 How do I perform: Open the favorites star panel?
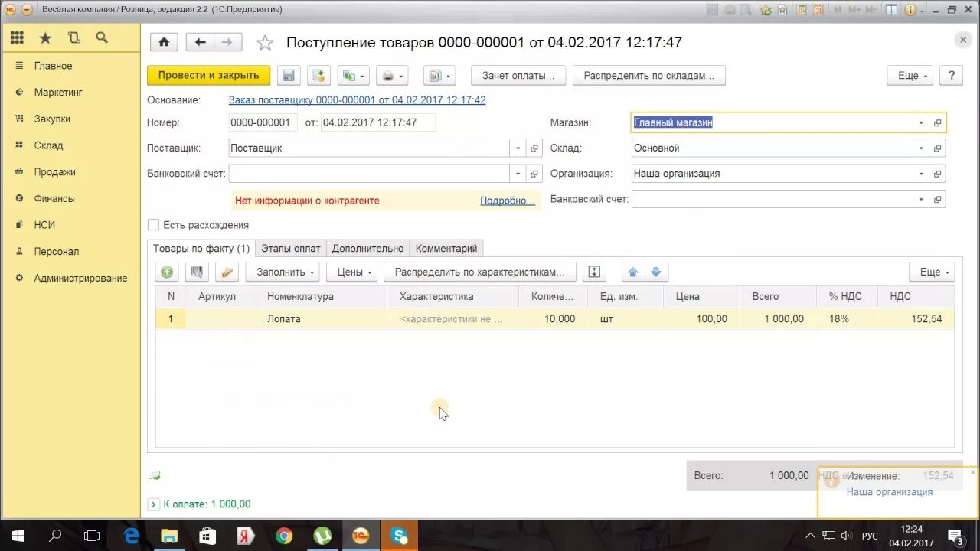[45, 37]
